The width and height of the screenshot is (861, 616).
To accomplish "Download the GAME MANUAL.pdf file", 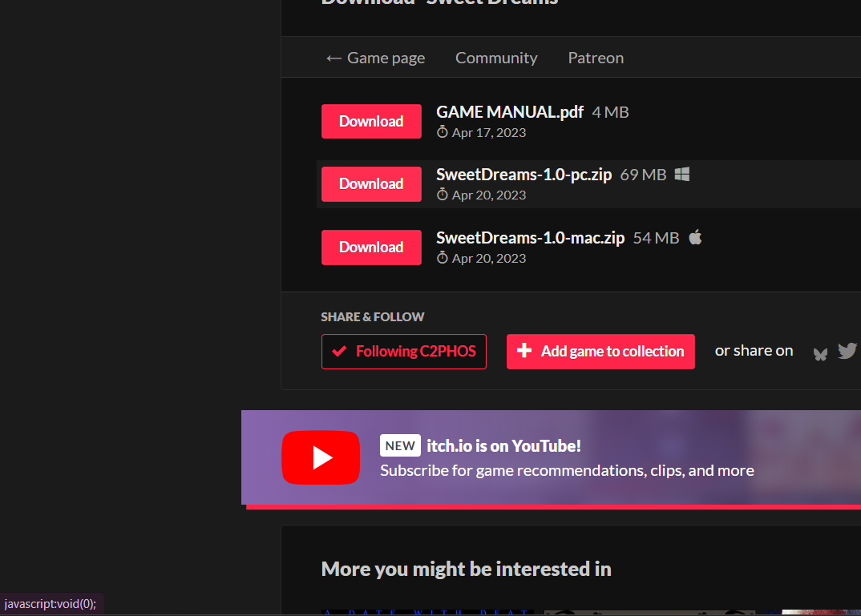I will tap(371, 121).
